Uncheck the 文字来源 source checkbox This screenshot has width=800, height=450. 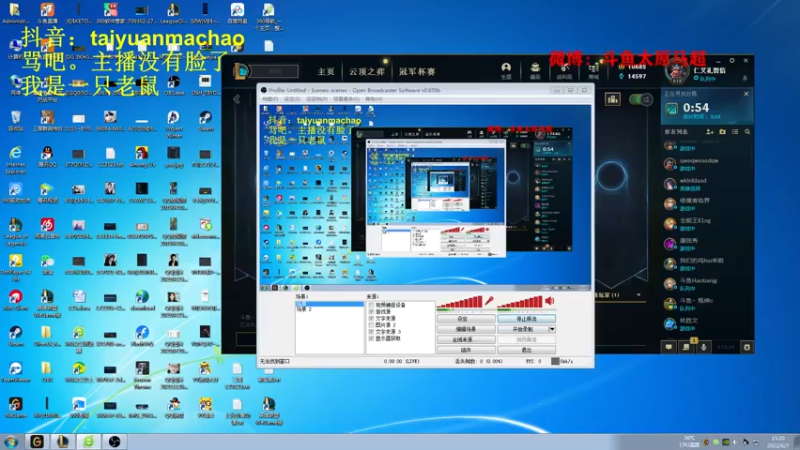[x=371, y=318]
